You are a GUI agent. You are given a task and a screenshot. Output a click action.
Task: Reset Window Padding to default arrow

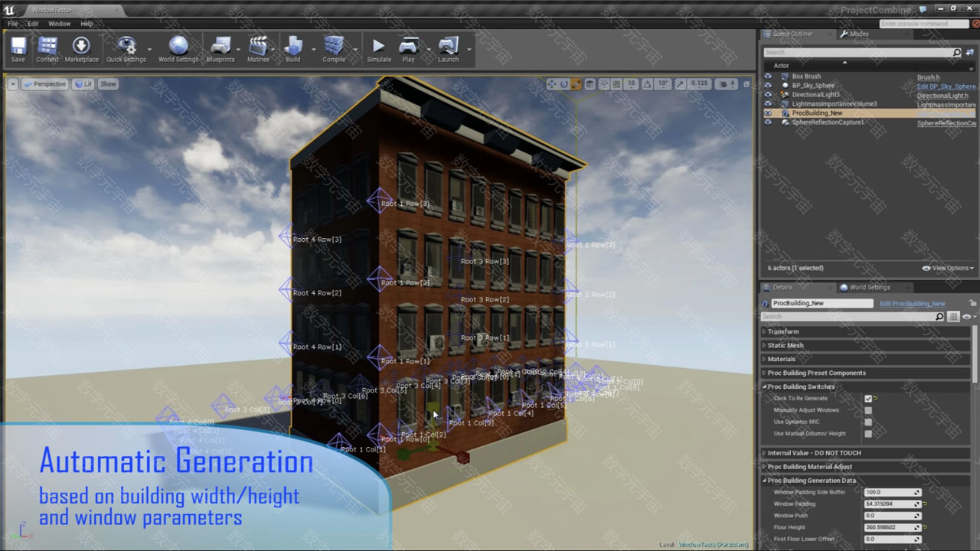(924, 504)
